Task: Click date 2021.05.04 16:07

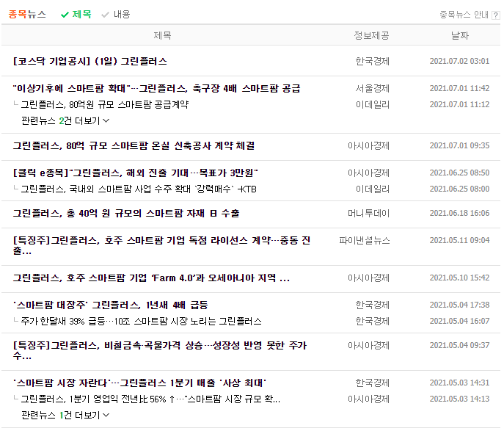Action: [460, 322]
